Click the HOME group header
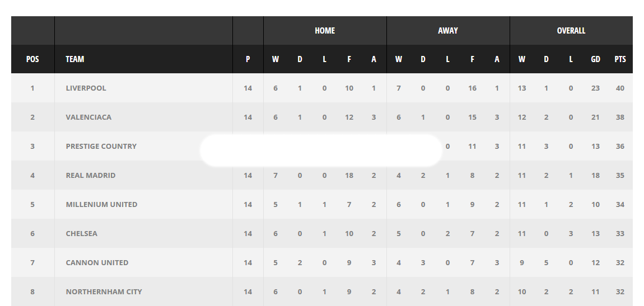The width and height of the screenshot is (644, 306). pyautogui.click(x=325, y=31)
